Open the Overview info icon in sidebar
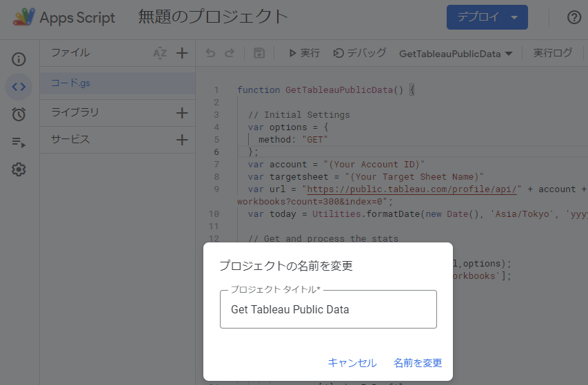 pos(19,59)
